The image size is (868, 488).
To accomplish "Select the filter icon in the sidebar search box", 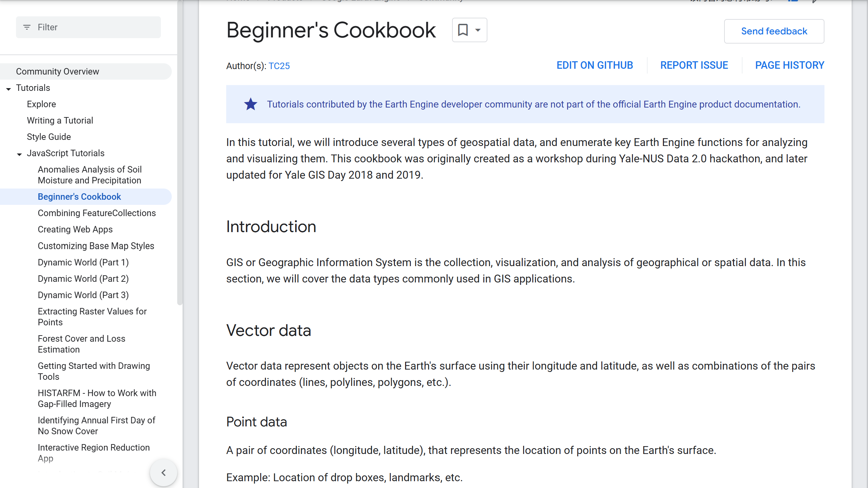I will (27, 27).
